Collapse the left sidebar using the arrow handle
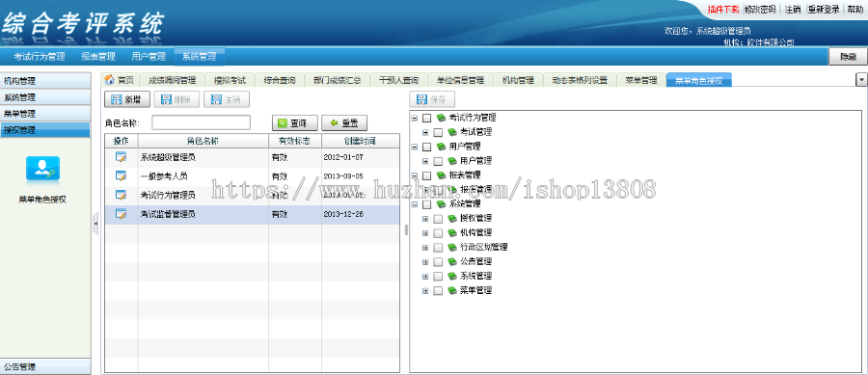Screen dimensions: 868x375 tap(95, 224)
